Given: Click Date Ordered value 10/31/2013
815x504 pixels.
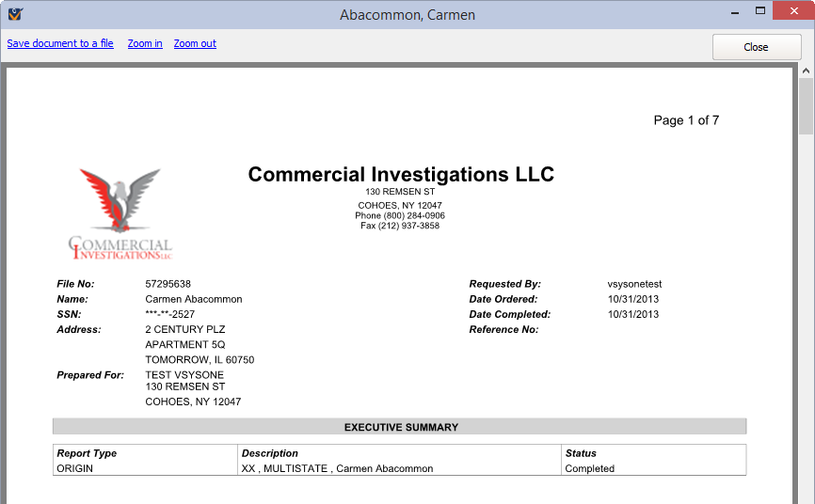Looking at the screenshot, I should (x=633, y=299).
